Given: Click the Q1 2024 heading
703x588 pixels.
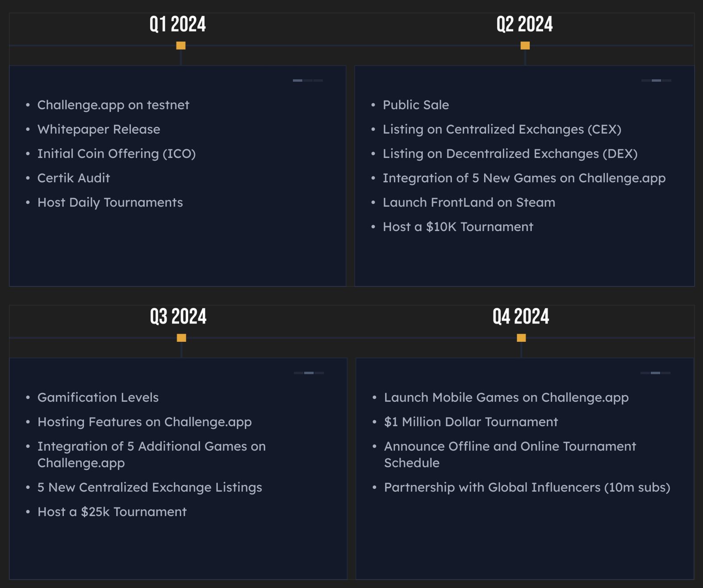Looking at the screenshot, I should [178, 24].
